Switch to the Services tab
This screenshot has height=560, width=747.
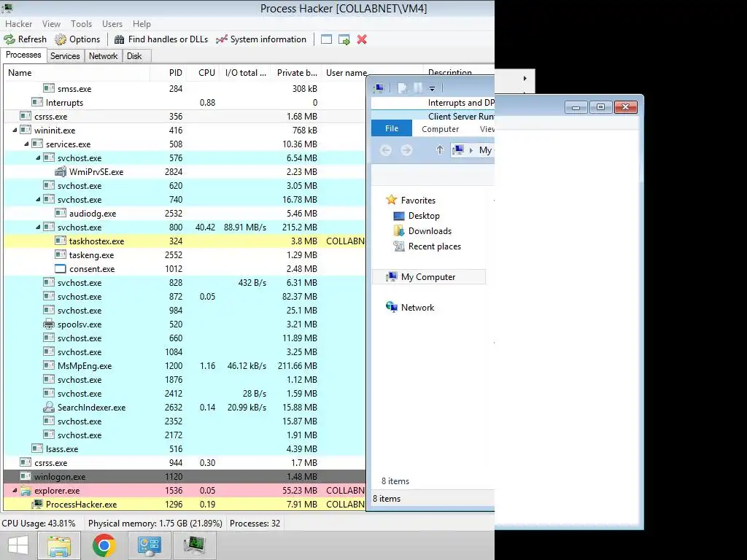65,56
